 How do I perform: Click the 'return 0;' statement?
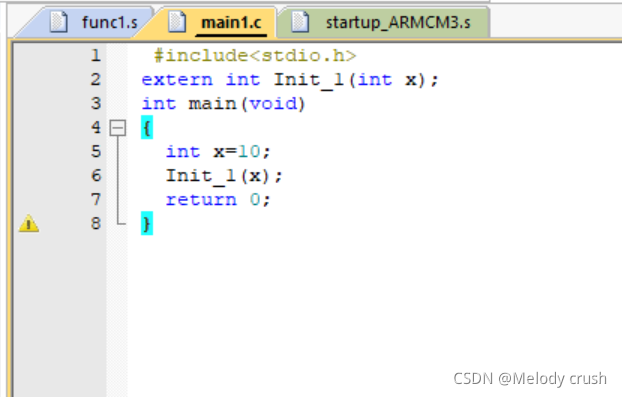[218, 199]
